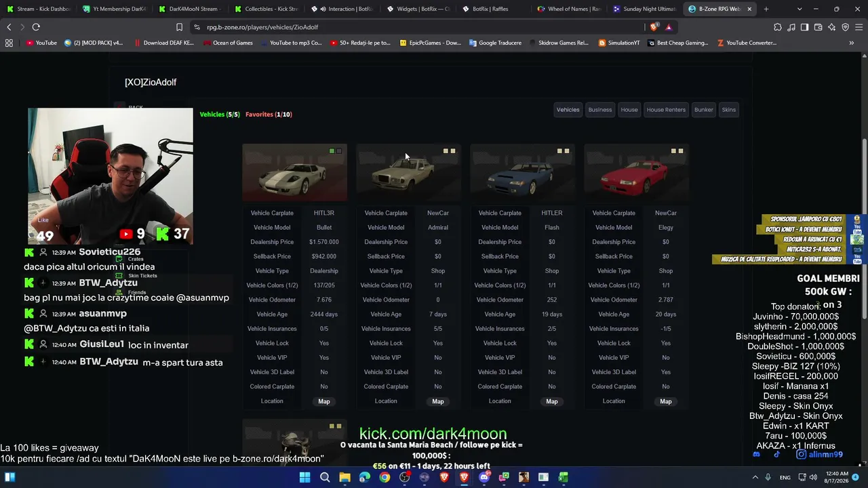The height and width of the screenshot is (488, 868).
Task: Click the Bullet vehicle color squares
Action: (x=335, y=151)
